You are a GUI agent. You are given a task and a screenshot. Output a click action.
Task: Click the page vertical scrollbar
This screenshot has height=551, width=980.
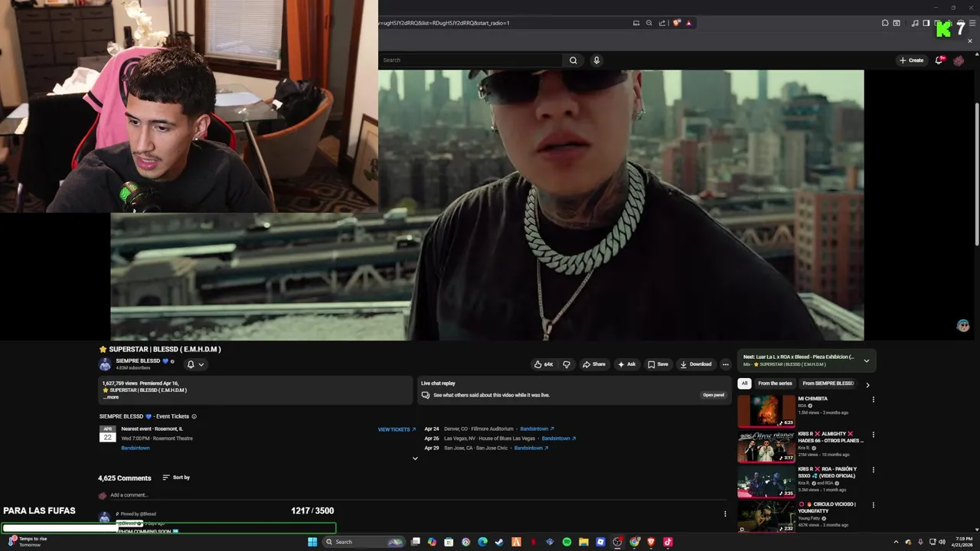976,174
